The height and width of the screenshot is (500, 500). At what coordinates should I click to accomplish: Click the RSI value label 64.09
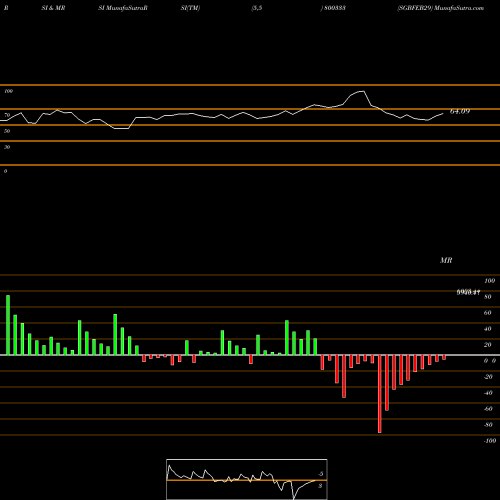(x=460, y=111)
